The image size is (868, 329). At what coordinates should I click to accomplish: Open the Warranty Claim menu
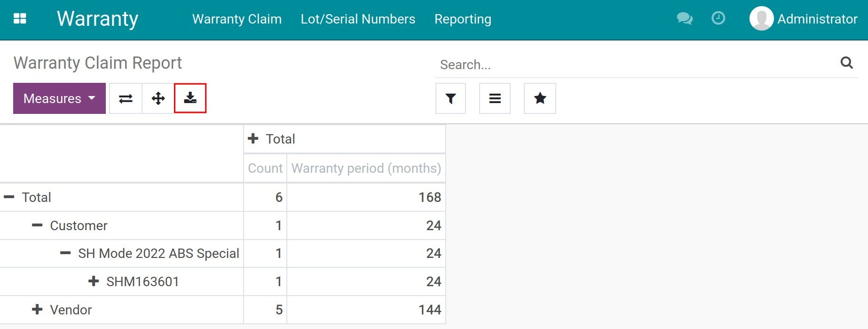click(x=237, y=19)
